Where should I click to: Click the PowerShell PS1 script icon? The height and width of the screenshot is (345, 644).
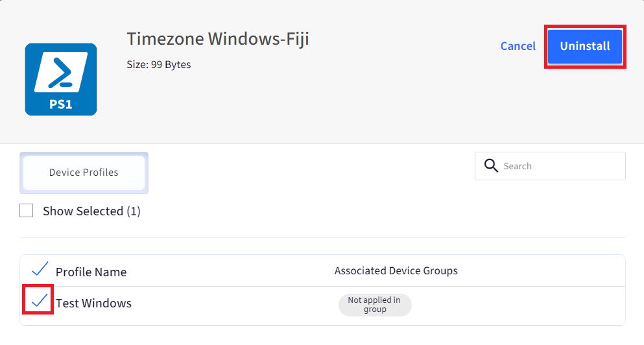coord(61,79)
